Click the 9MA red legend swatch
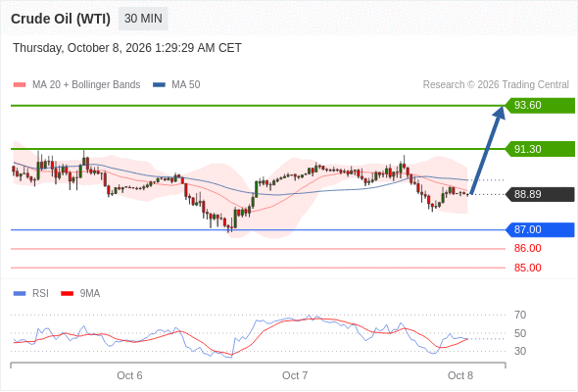 [67, 294]
